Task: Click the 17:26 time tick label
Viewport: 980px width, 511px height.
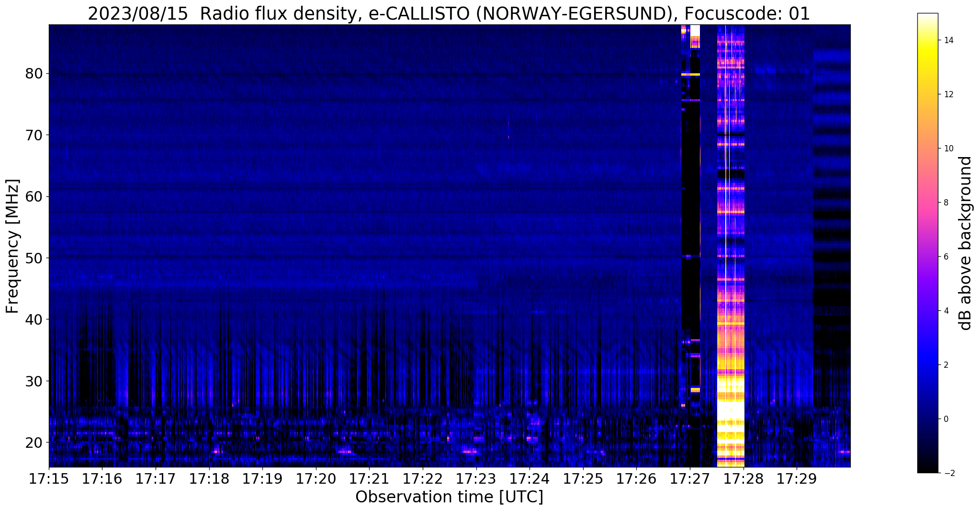Action: pyautogui.click(x=636, y=479)
